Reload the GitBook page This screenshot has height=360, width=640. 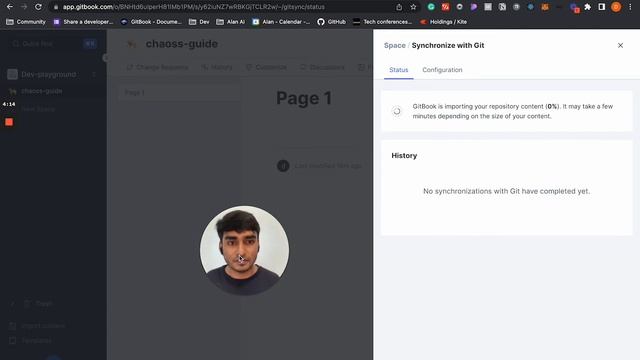pyautogui.click(x=38, y=7)
